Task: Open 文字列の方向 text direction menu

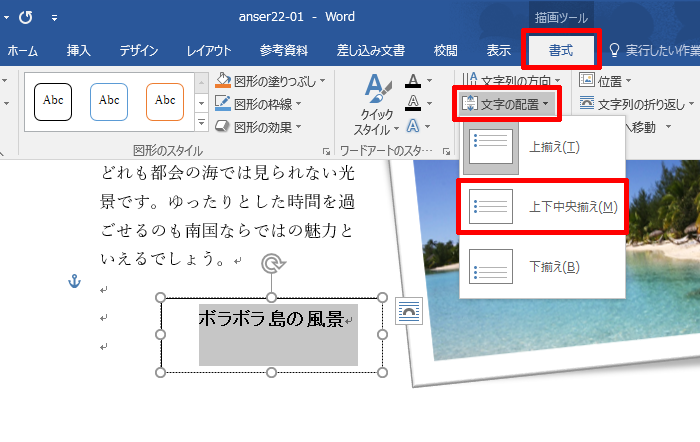Action: click(x=510, y=79)
